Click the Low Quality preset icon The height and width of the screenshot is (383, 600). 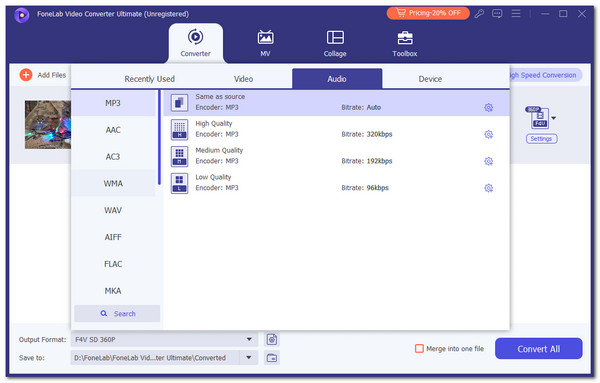coord(179,183)
